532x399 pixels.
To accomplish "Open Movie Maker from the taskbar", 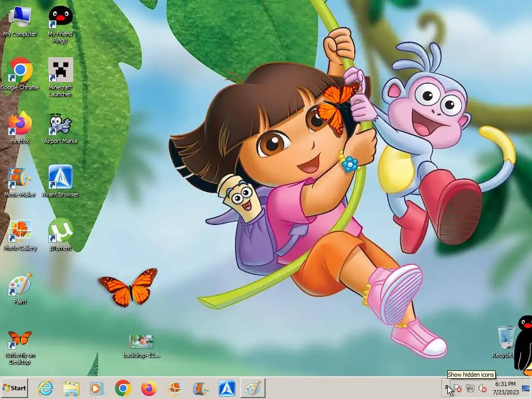I will pyautogui.click(x=201, y=388).
